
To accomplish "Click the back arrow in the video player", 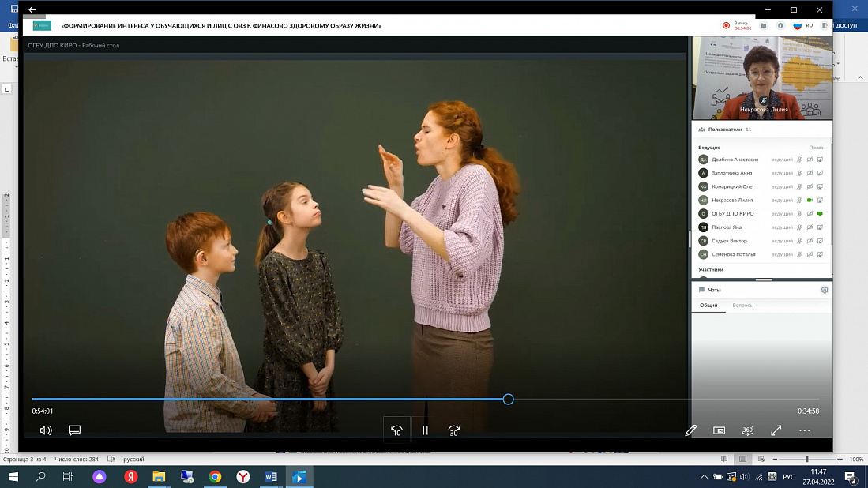I will [32, 9].
